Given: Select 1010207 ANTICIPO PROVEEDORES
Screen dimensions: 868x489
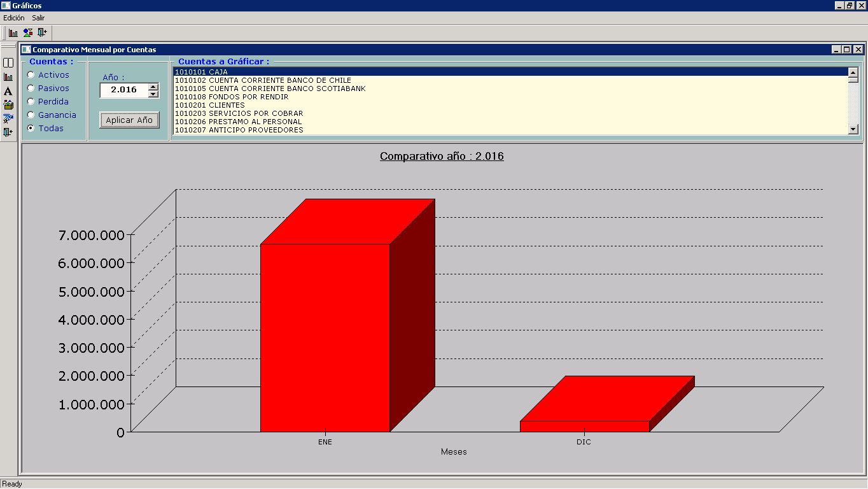Looking at the screenshot, I should [x=510, y=130].
